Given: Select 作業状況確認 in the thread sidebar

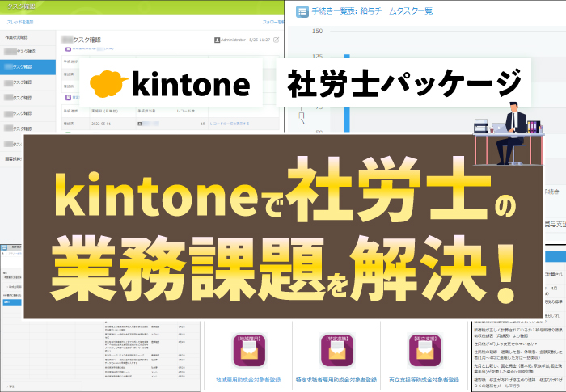Looking at the screenshot, I should (x=27, y=37).
